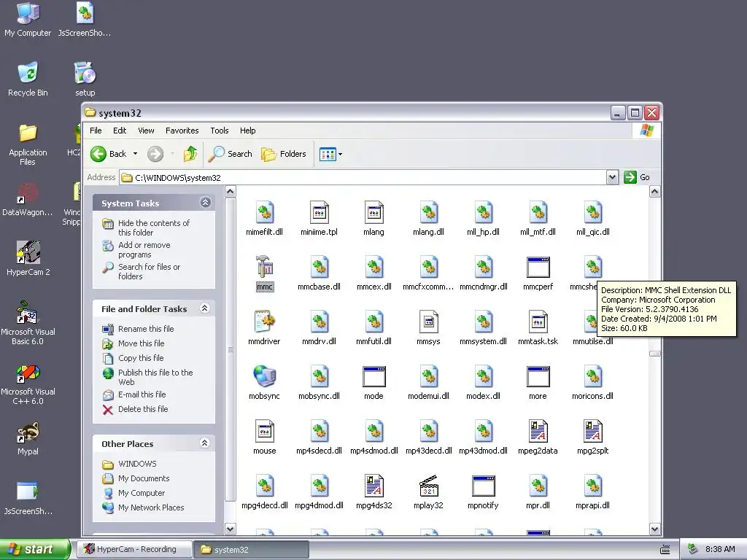Click Search for files or folders
747x560 pixels.
coord(141,271)
